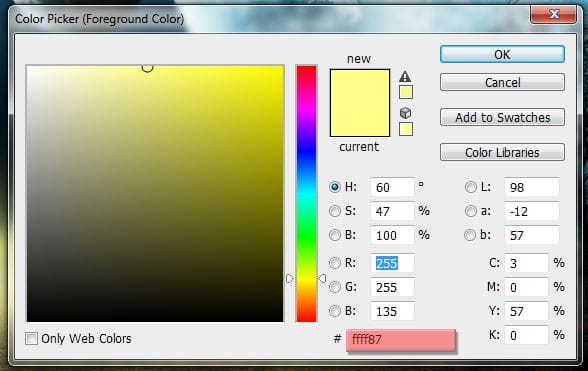Click the 'new' label above the swatch
The width and height of the screenshot is (588, 371).
click(x=359, y=59)
